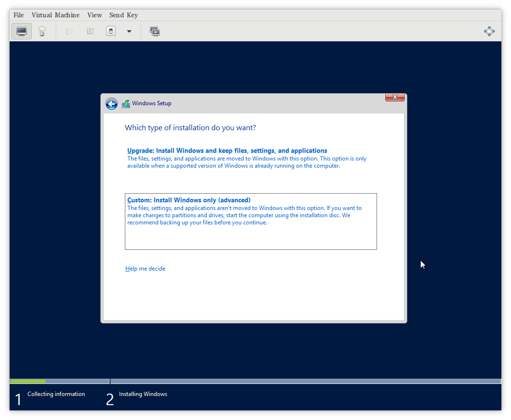Click step 1 Collecting information label
The image size is (511, 420).
[56, 394]
